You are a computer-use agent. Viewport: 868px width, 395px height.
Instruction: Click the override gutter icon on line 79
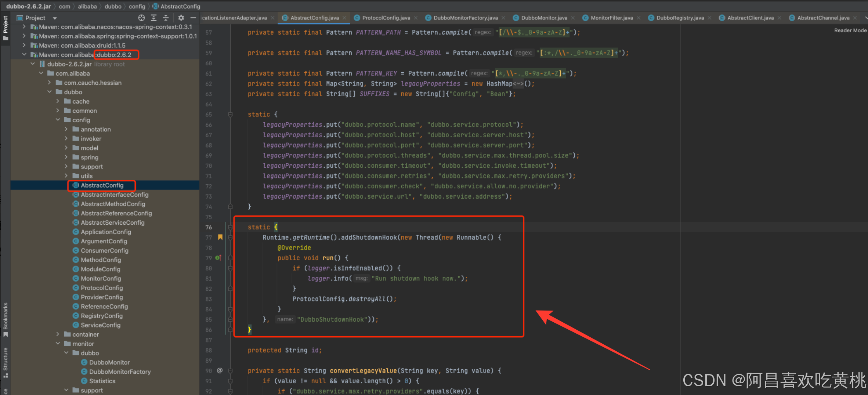click(x=218, y=258)
